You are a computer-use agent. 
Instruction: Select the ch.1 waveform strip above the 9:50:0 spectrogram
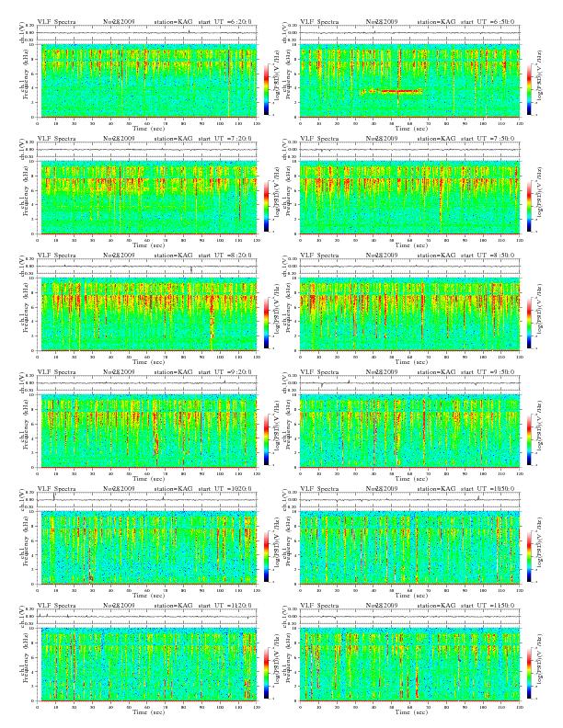coord(409,383)
